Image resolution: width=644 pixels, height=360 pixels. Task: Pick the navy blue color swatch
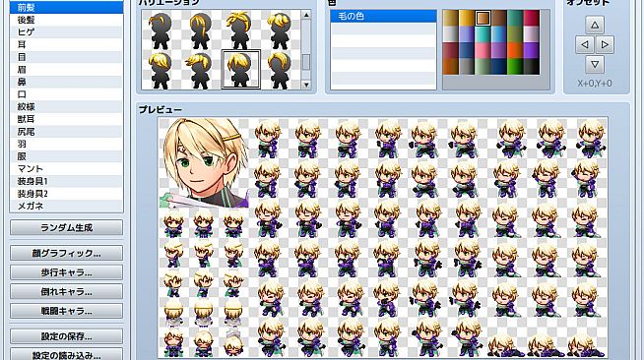[499, 67]
